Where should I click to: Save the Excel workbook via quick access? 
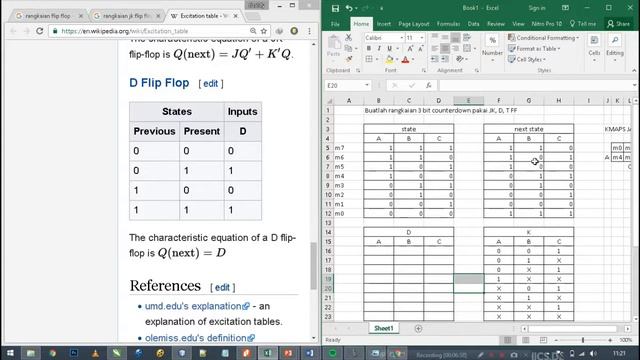pyautogui.click(x=335, y=8)
